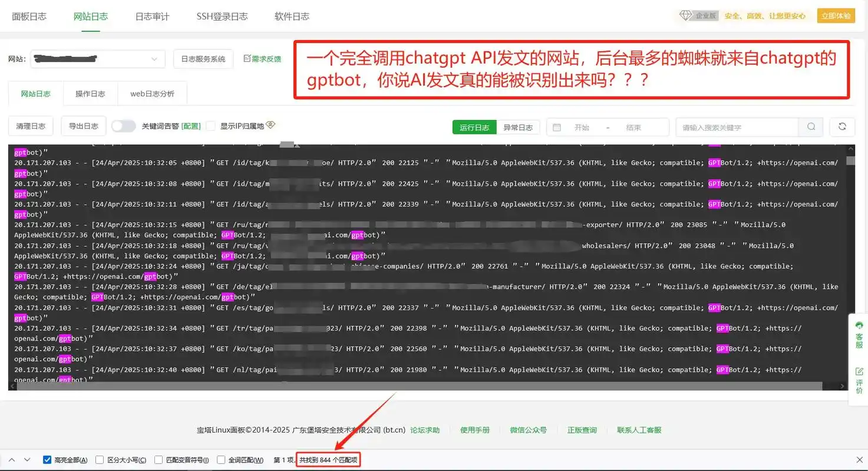This screenshot has height=471, width=868.
Task: Toggle the 关键词告警 switch
Action: point(123,125)
